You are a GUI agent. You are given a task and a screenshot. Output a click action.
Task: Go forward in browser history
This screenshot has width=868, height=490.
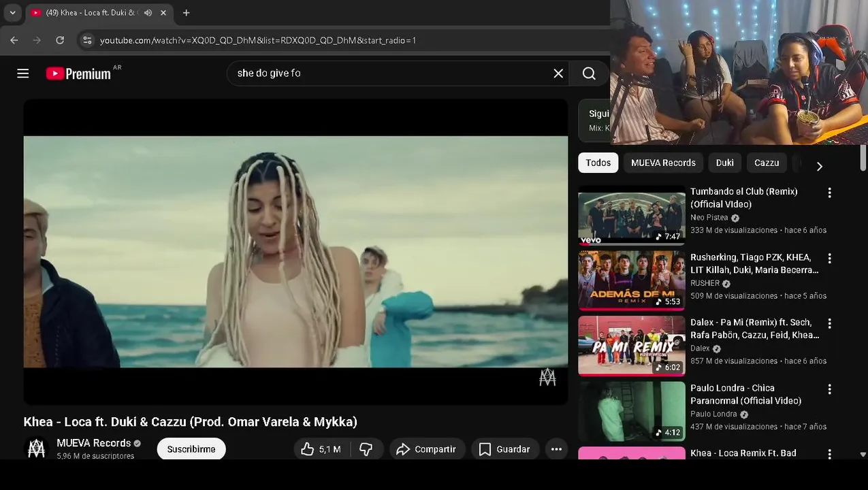pos(37,40)
